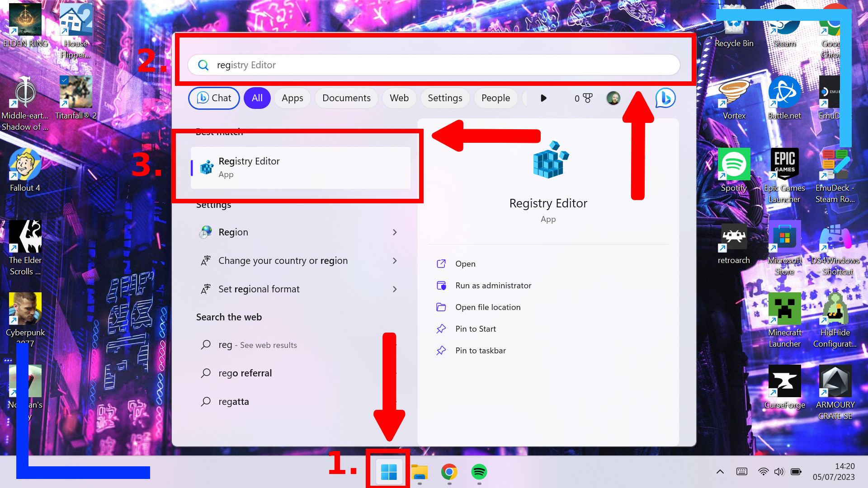Switch to the Apps filter tab
This screenshot has height=488, width=868.
click(292, 98)
